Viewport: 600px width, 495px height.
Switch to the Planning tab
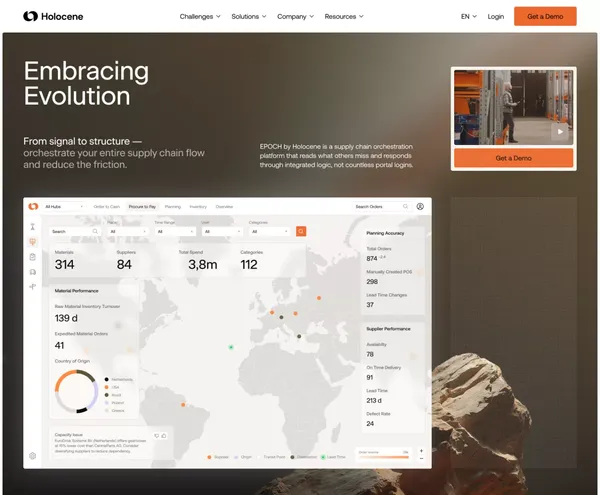coord(173,207)
